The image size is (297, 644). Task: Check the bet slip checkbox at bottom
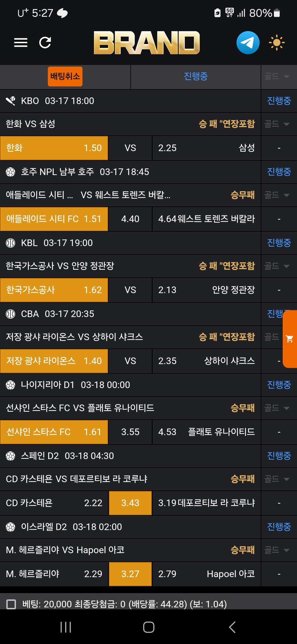(x=11, y=604)
